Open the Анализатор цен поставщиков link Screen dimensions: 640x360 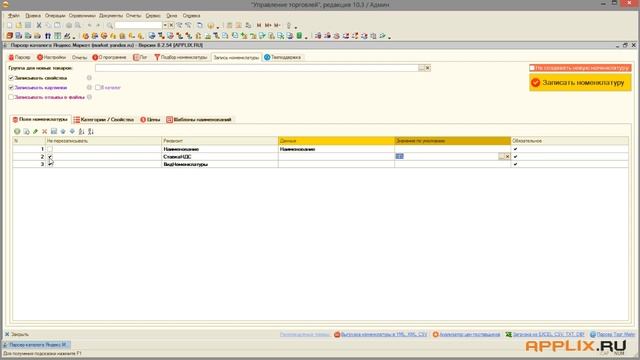[x=466, y=334]
